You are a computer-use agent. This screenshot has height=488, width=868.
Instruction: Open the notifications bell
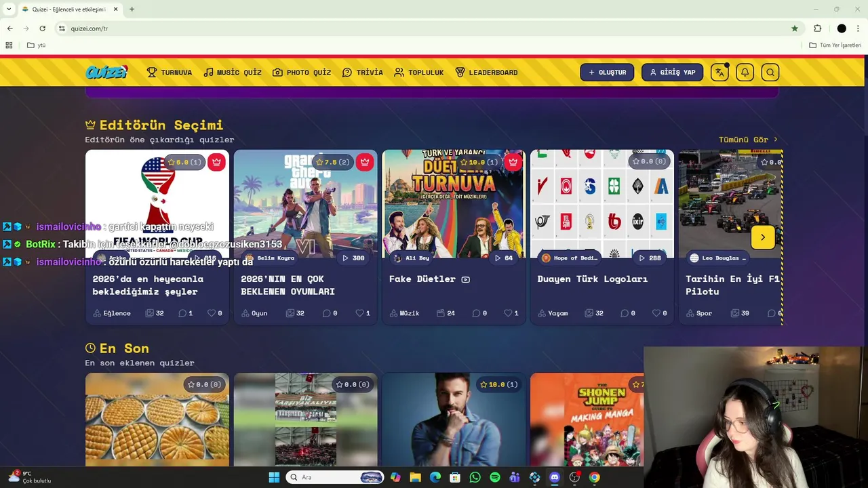click(x=745, y=72)
